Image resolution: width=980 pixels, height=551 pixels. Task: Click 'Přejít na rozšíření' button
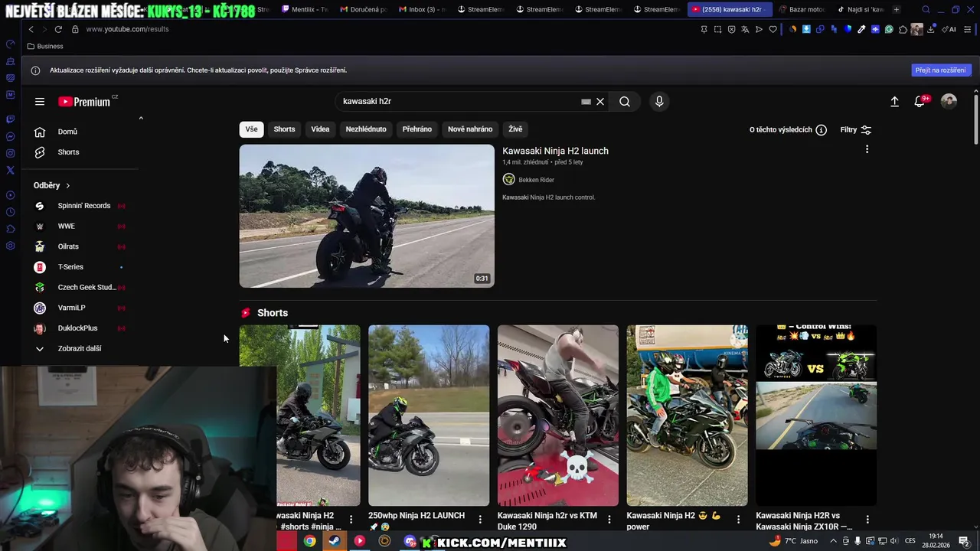coord(942,70)
